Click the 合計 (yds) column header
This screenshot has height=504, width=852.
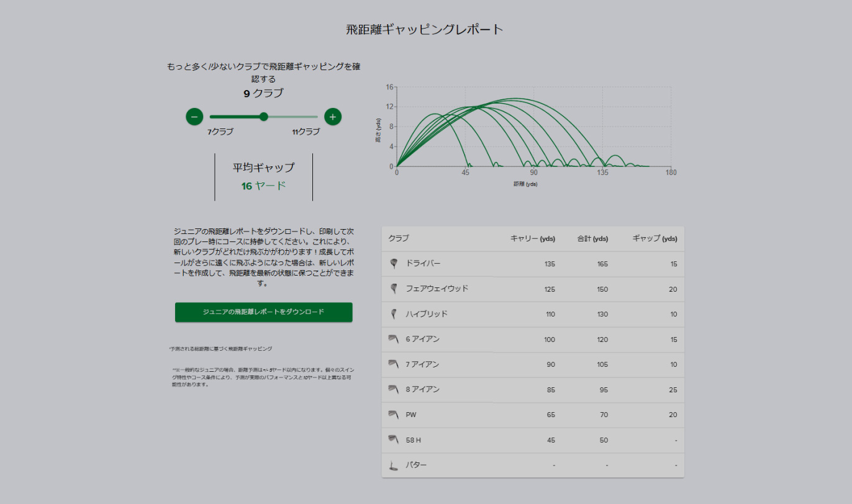[x=592, y=238]
